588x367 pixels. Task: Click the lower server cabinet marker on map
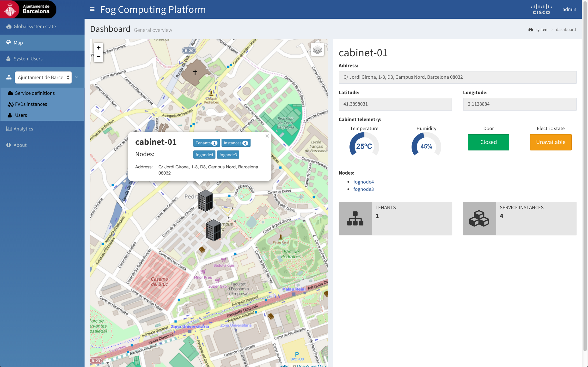(x=214, y=230)
